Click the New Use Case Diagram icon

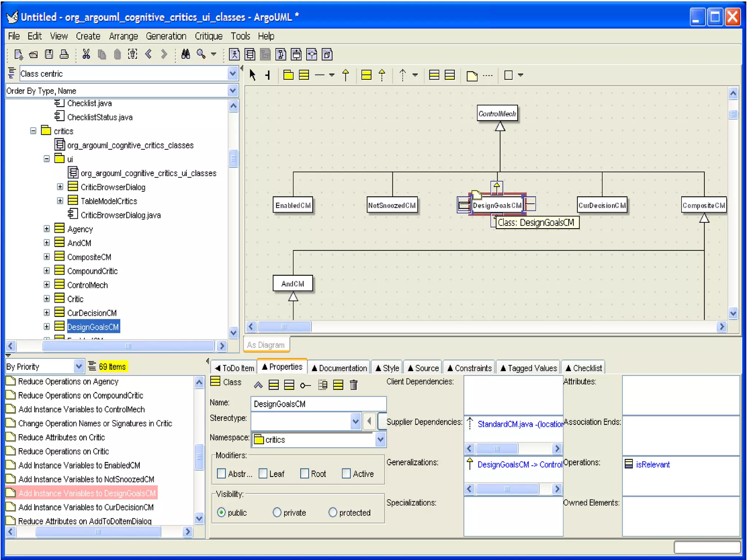click(x=234, y=55)
